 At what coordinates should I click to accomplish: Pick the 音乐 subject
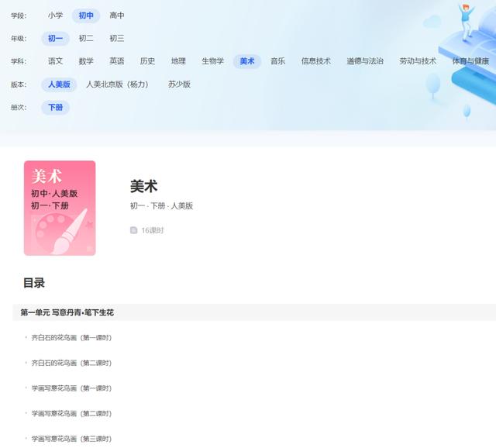277,61
